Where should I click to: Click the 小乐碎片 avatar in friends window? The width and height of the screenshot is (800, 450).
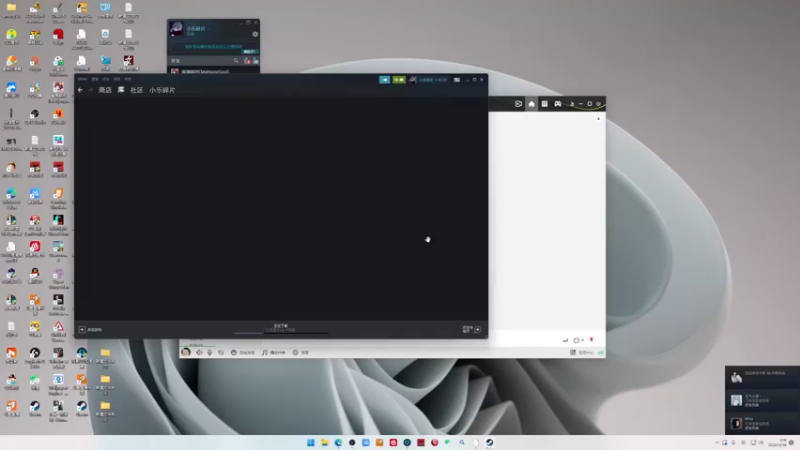177,29
